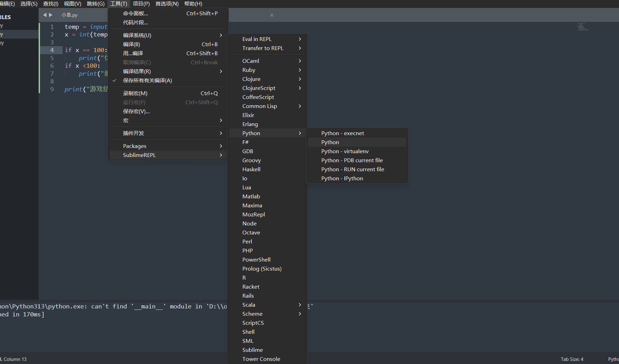Expand the Packages submenu

(167, 146)
